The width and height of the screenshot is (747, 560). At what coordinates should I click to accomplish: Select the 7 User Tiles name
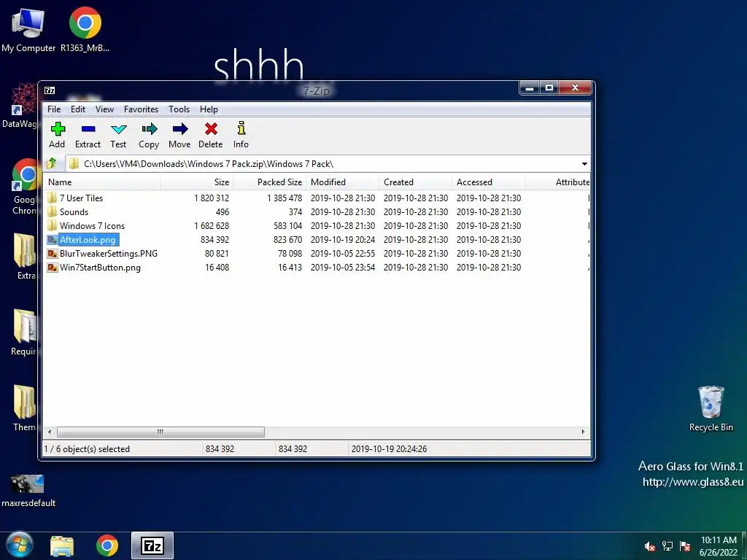point(82,198)
